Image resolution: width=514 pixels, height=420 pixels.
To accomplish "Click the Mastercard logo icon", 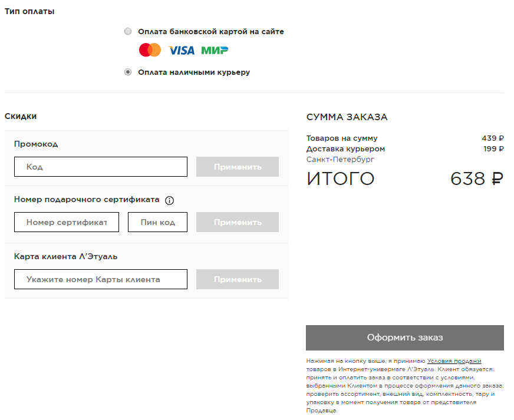I will point(150,50).
